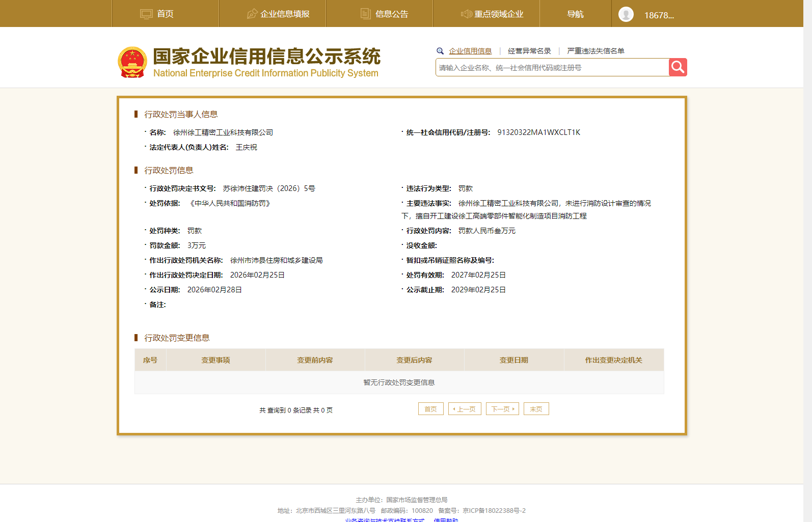
Task: Switch to 严重违法失信名单 tab
Action: click(x=596, y=51)
